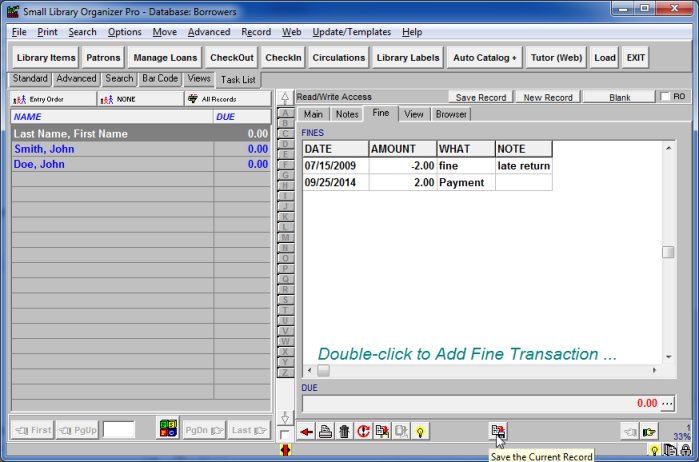Screen dimensions: 699x462
Task: Click the Library Items button
Action: pos(46,58)
